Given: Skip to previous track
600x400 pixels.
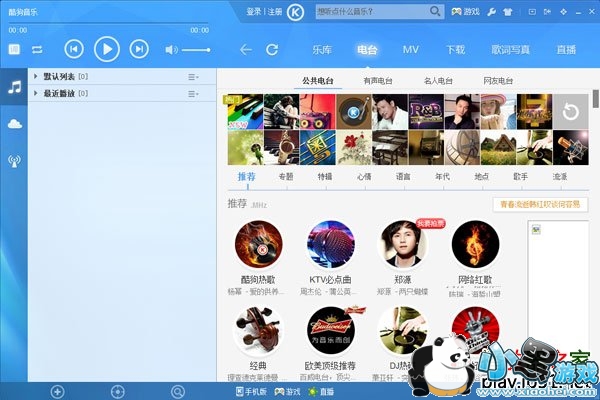Looking at the screenshot, I should pos(74,49).
